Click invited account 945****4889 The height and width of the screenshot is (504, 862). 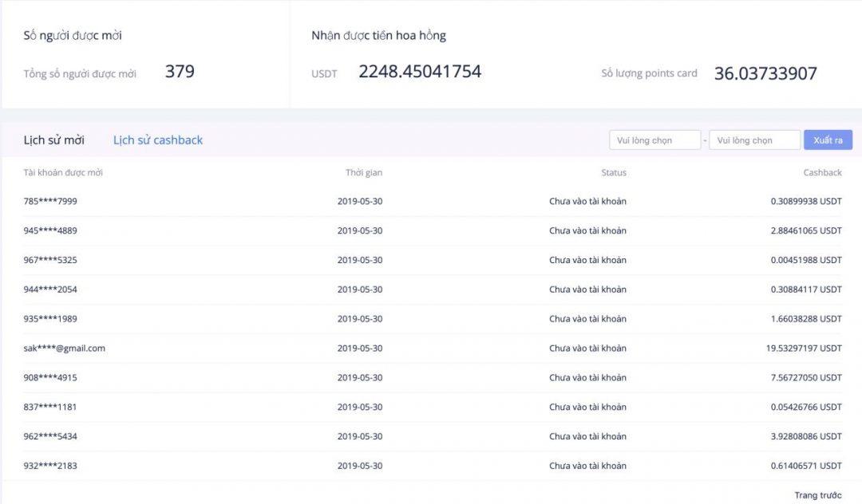pos(50,230)
